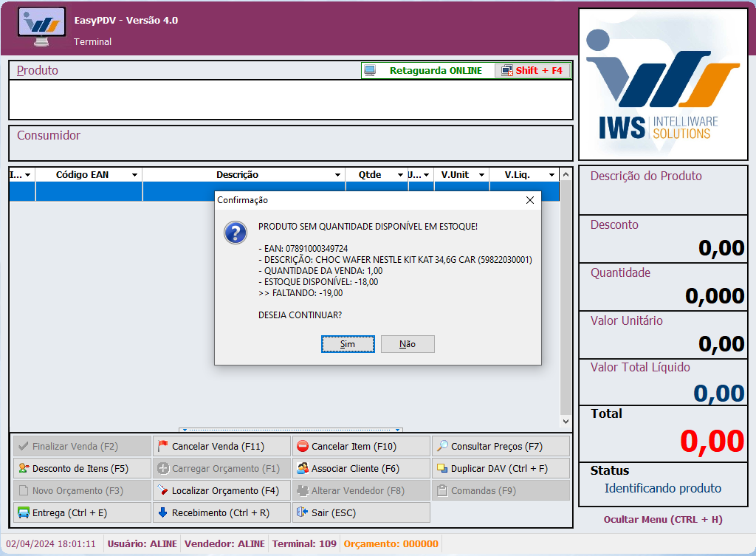
Task: Close the Confirmação dialog window
Action: pos(529,200)
